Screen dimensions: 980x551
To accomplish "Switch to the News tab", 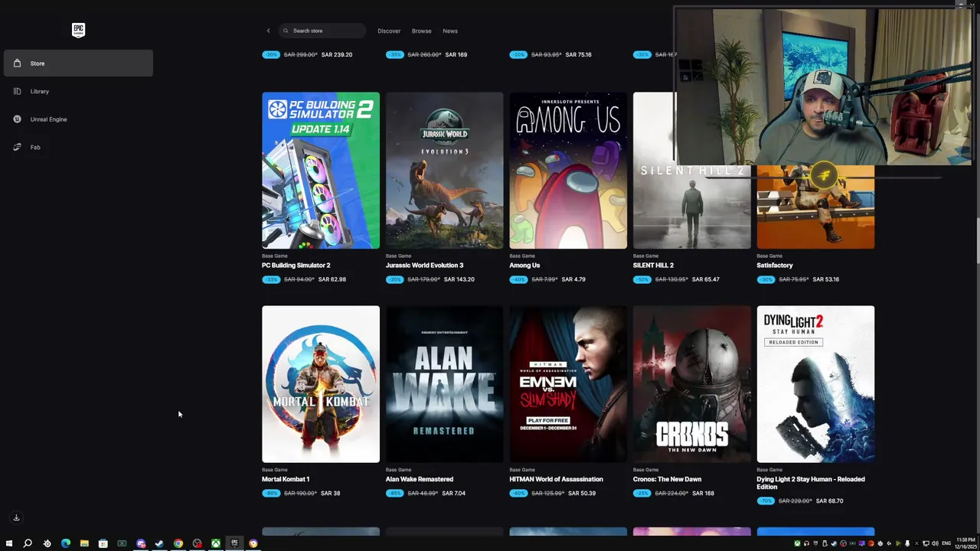I will point(450,31).
